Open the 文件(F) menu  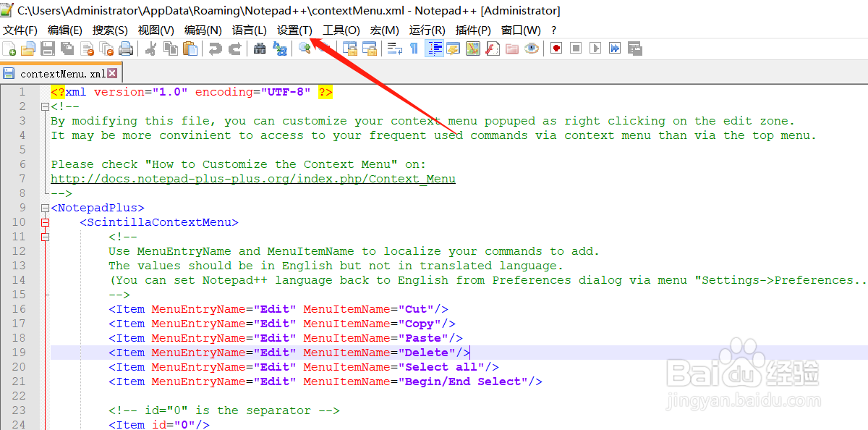click(20, 30)
